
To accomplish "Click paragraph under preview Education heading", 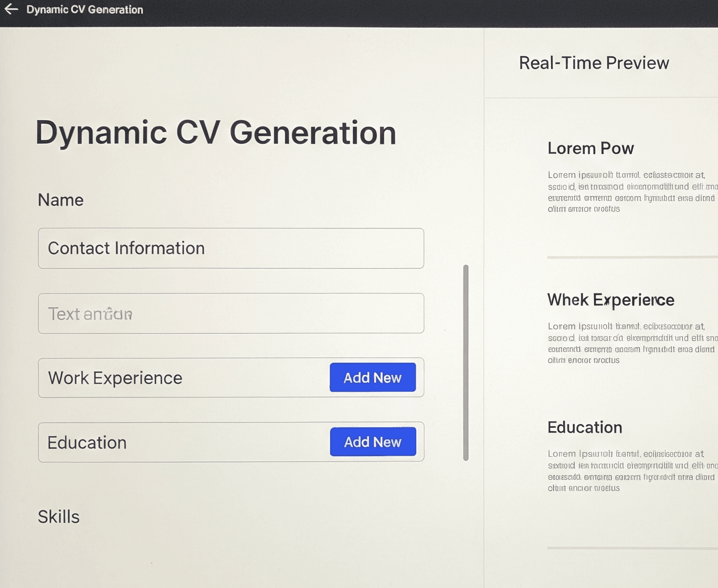I will (x=630, y=470).
